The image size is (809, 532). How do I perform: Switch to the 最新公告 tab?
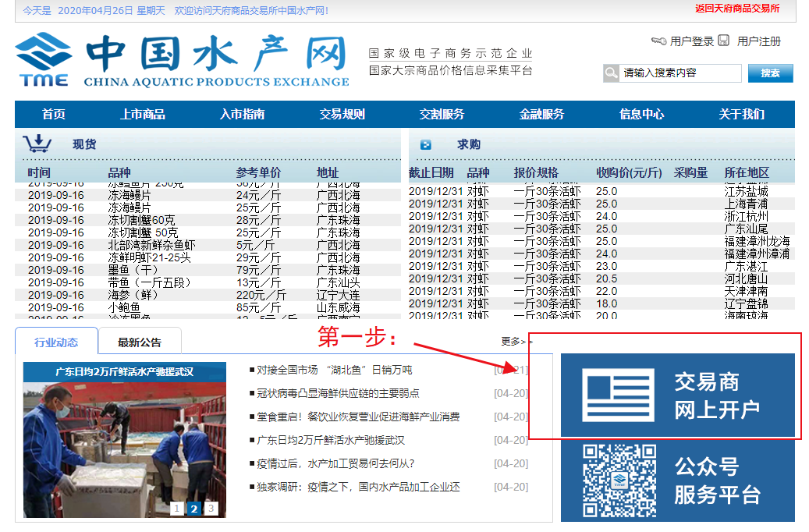(x=140, y=342)
